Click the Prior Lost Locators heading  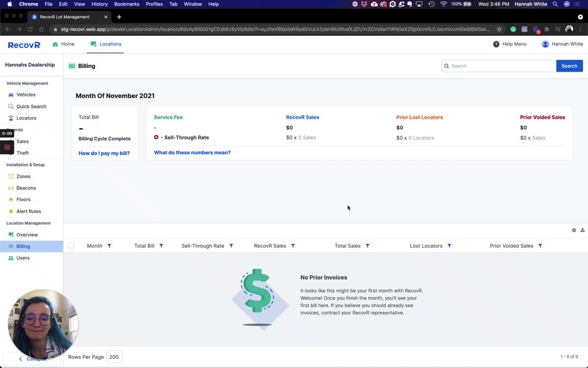coord(420,117)
